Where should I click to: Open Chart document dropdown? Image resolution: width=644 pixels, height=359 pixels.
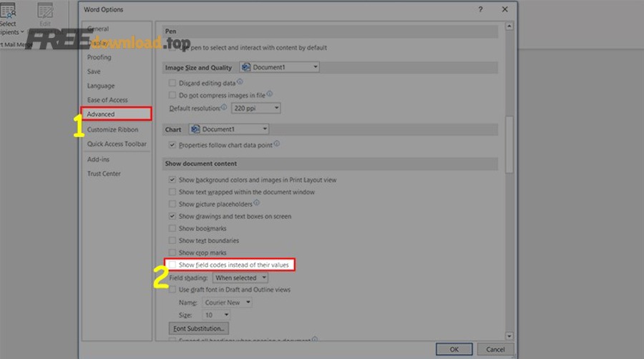(x=229, y=129)
